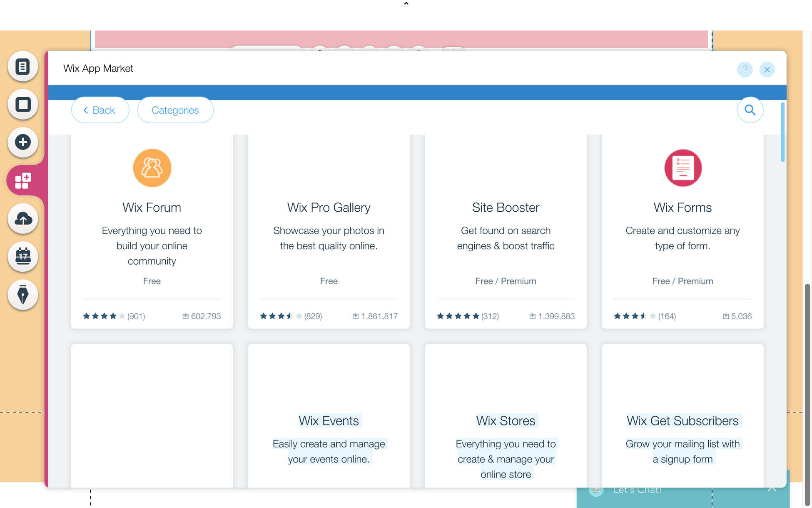Open the Wix Stores app title

[506, 420]
